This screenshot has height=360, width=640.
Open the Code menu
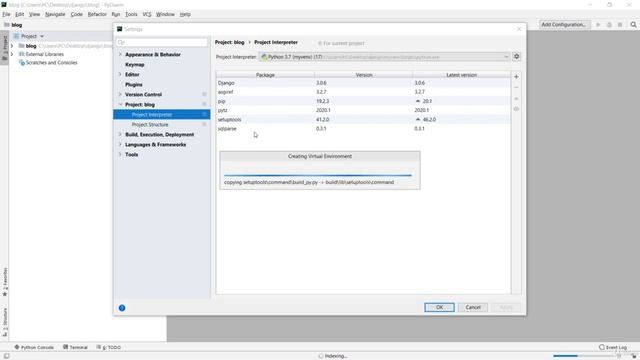(x=76, y=14)
